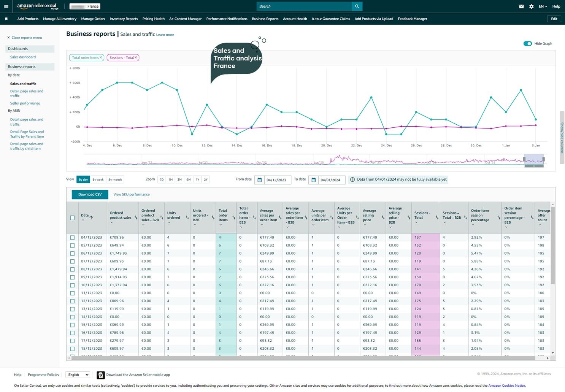The image size is (565, 392).
Task: Check the select-all header checkbox
Action: tap(72, 218)
